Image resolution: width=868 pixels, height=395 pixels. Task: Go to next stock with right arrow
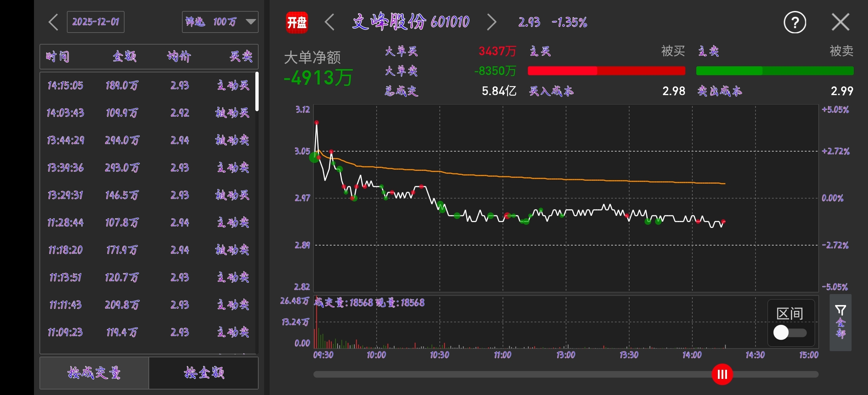(492, 22)
